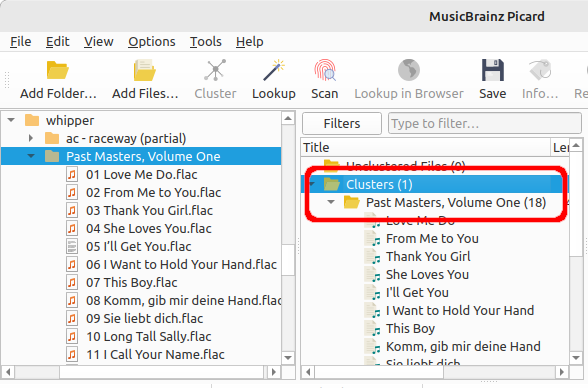The width and height of the screenshot is (588, 388).
Task: Click music file icon of 01 Love Me Do.flac
Action: pos(72,174)
